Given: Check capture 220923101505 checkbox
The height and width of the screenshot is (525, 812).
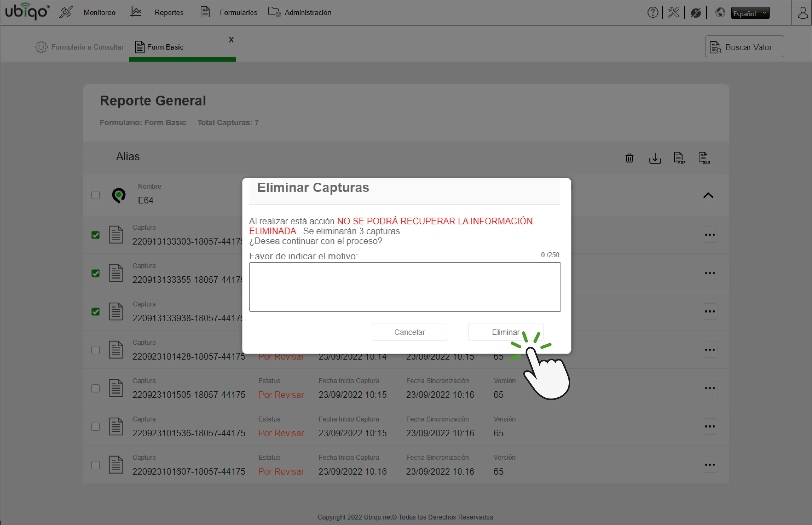Looking at the screenshot, I should point(95,388).
